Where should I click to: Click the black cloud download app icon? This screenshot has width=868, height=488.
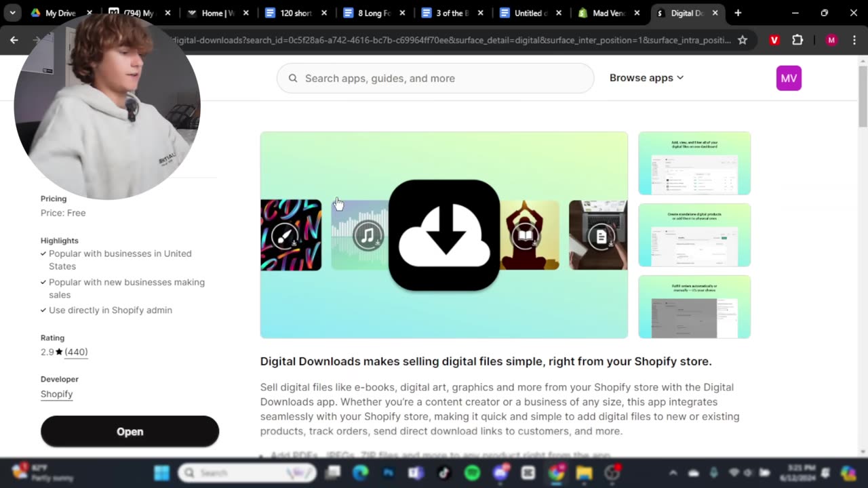click(x=444, y=235)
